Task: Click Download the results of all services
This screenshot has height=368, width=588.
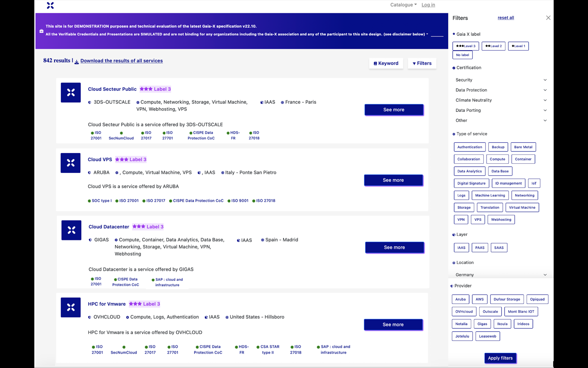Action: (x=121, y=61)
